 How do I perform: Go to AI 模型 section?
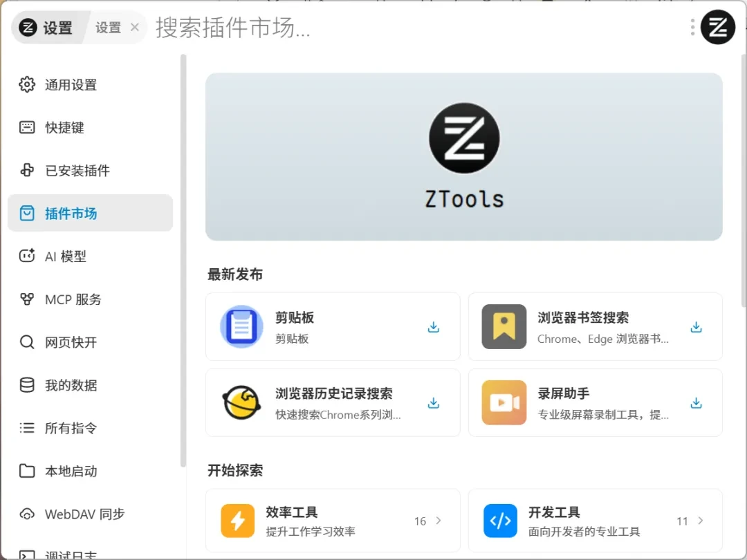point(90,256)
